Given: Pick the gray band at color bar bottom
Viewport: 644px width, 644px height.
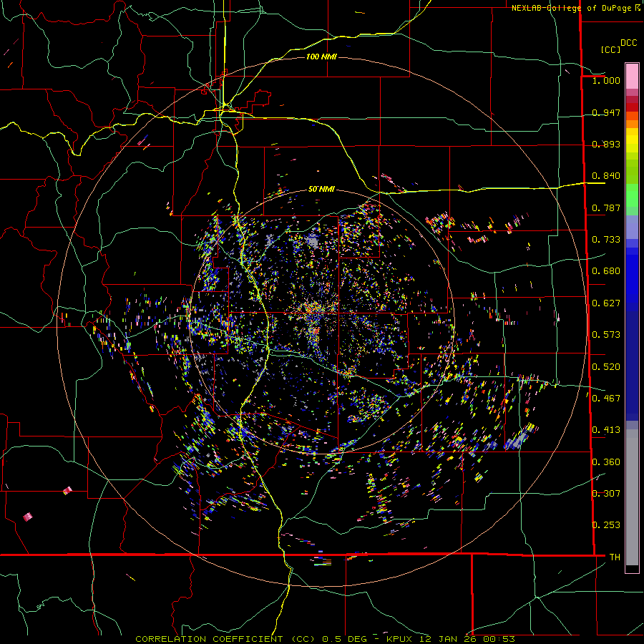Looking at the screenshot, I should click(x=632, y=497).
